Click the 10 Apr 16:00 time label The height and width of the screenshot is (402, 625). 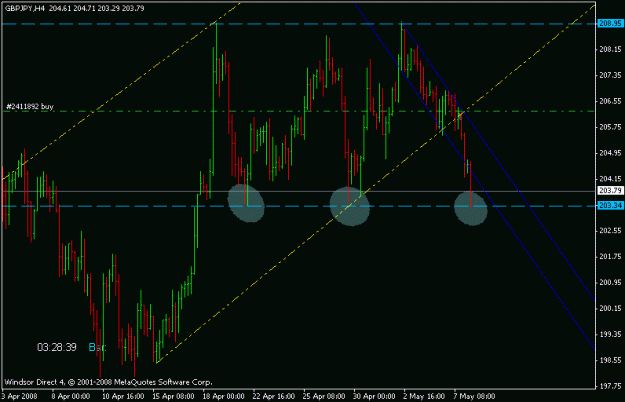[123, 396]
